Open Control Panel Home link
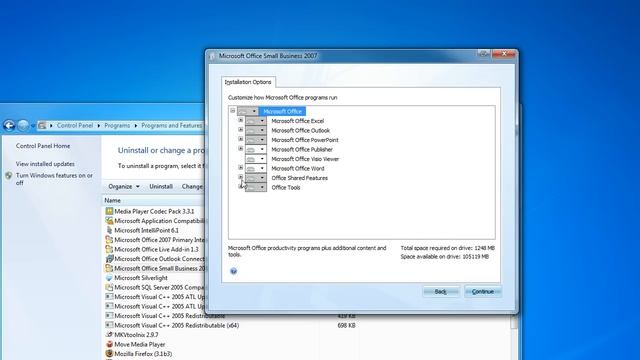640x360 pixels. 43,146
